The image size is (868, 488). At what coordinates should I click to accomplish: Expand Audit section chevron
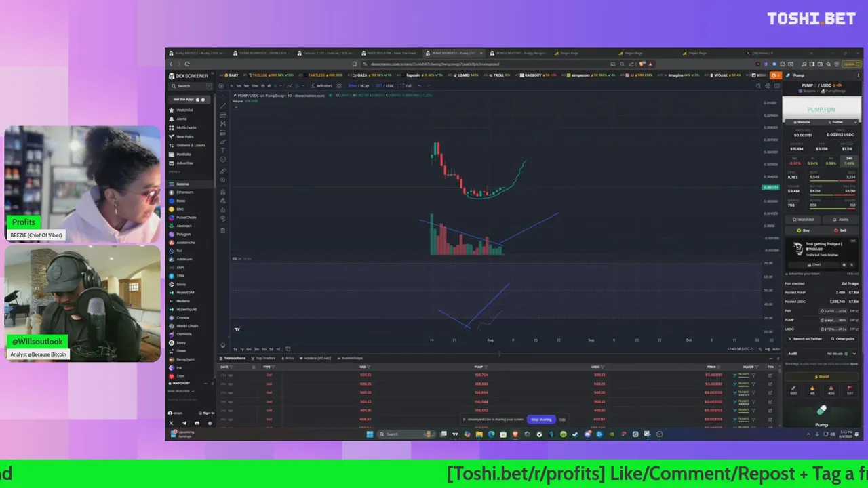(x=854, y=354)
